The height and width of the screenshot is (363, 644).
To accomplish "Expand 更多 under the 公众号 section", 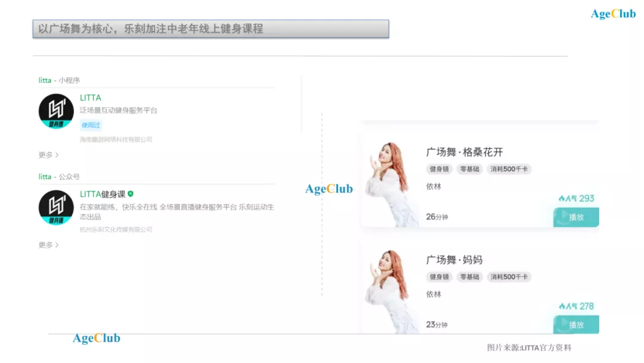I will click(x=48, y=245).
